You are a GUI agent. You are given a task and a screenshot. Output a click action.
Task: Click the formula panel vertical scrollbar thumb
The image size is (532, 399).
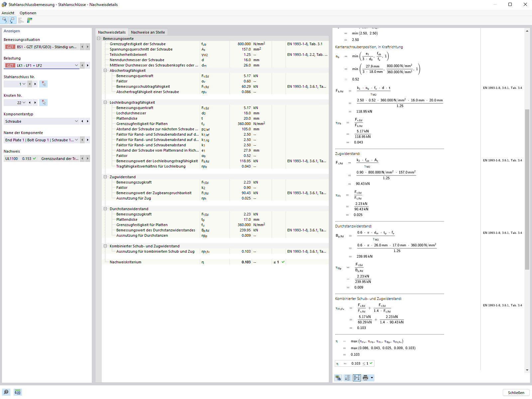[527, 189]
